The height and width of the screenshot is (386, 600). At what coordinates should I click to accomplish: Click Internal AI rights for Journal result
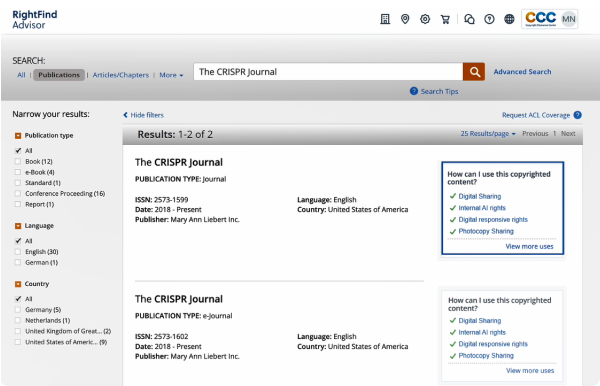(482, 208)
